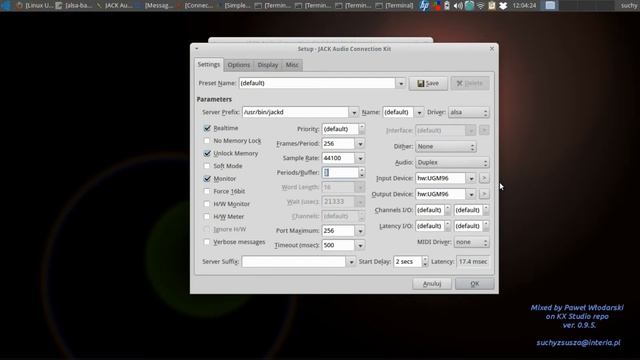Screen dimensions: 640x360
Task: Cancel the dialog with the Anuluj button
Action: coord(432,284)
